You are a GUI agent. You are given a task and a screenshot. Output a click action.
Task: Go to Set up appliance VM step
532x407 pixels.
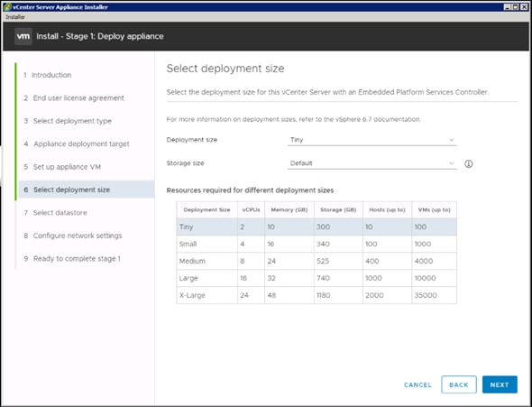pos(62,167)
